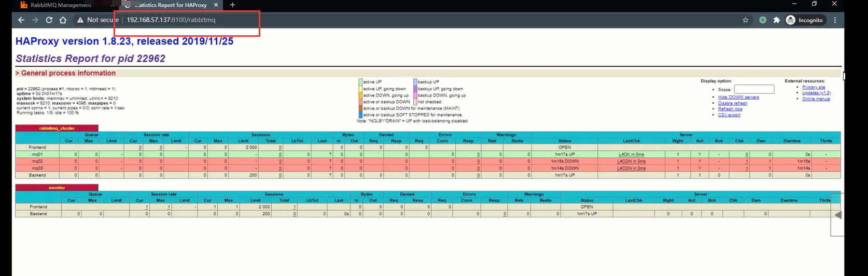Click mq01's 1m17s UP status cell

click(x=565, y=154)
